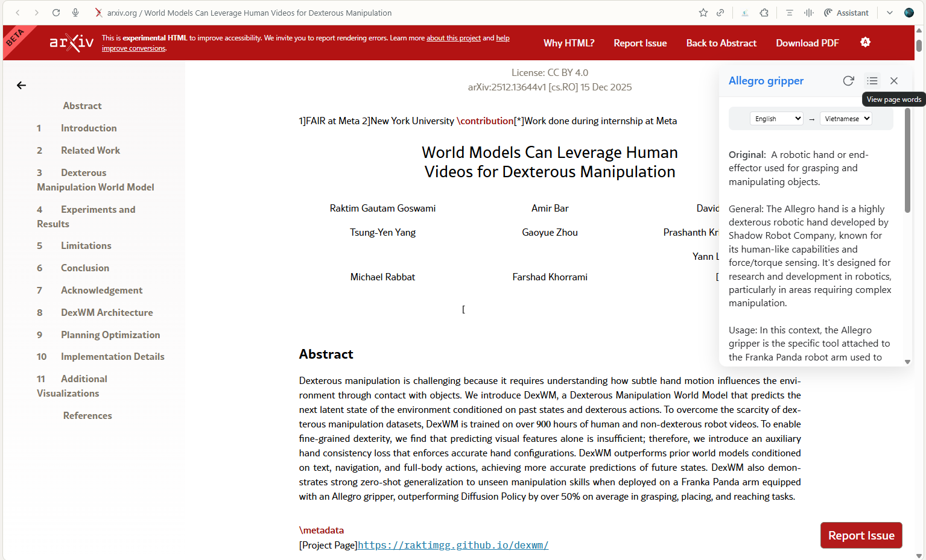Click the back arrow above the table of contents

(x=22, y=86)
